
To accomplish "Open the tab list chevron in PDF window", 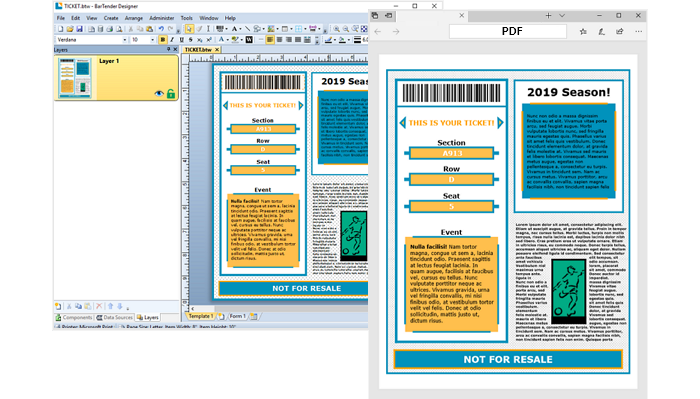I will (562, 16).
